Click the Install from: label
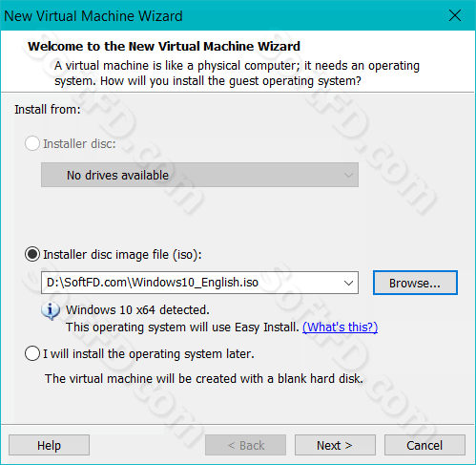This screenshot has width=476, height=465. [x=48, y=110]
